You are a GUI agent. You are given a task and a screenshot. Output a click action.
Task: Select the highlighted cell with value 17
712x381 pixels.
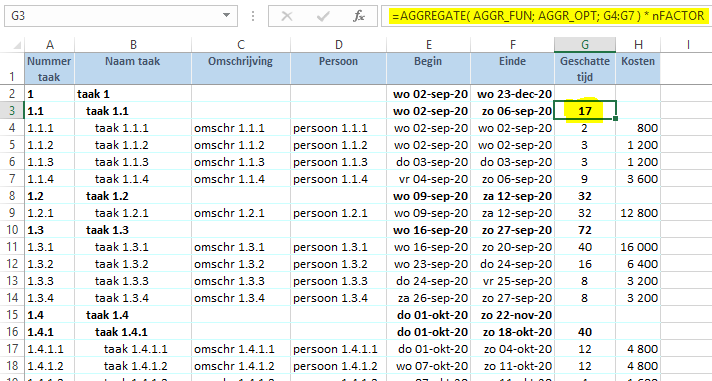click(585, 111)
